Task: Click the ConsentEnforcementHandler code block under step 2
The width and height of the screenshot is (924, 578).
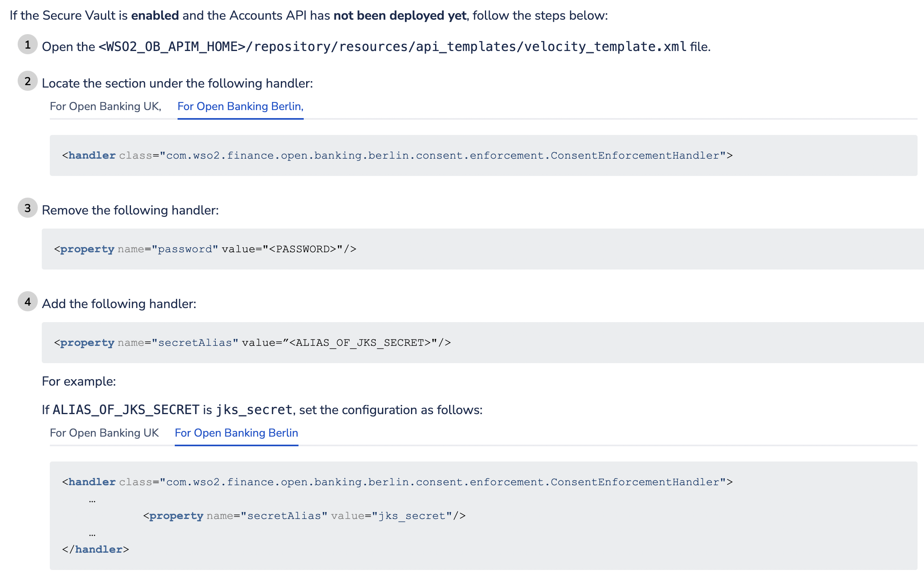Action: point(397,155)
